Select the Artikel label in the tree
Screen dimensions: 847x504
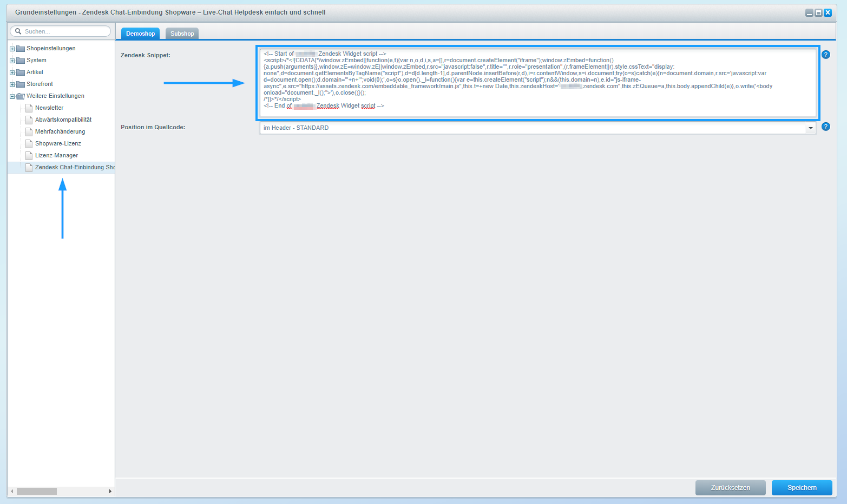click(35, 72)
